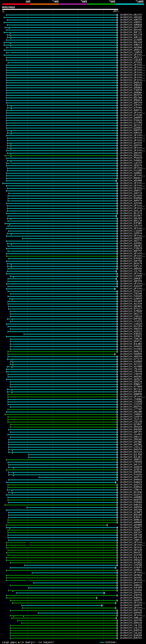
Task: Click the cyan alignment bar for Q90YH1
Action: click(61, 593)
